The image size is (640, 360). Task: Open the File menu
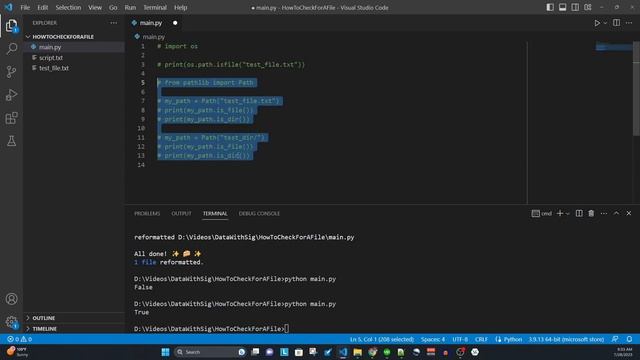tap(25, 7)
